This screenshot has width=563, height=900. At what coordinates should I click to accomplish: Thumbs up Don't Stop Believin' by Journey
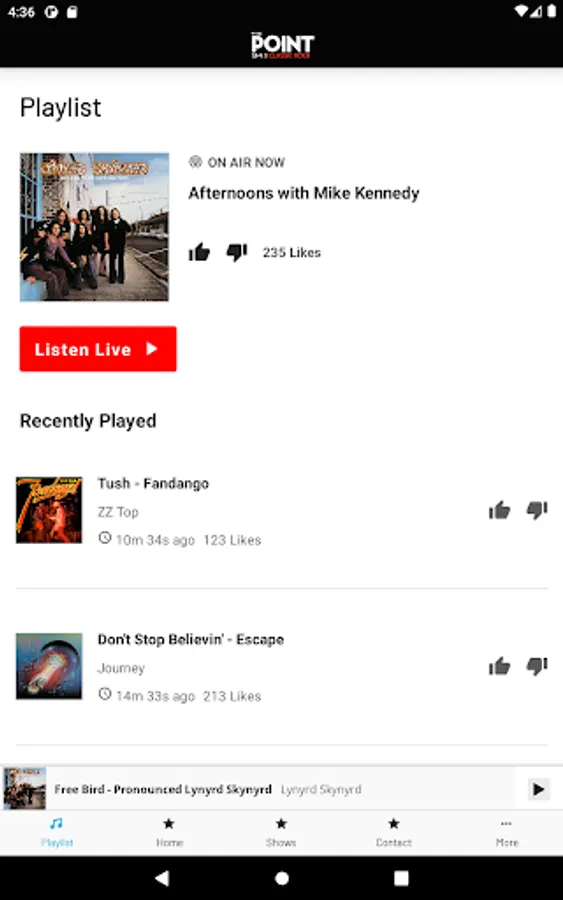pos(499,666)
